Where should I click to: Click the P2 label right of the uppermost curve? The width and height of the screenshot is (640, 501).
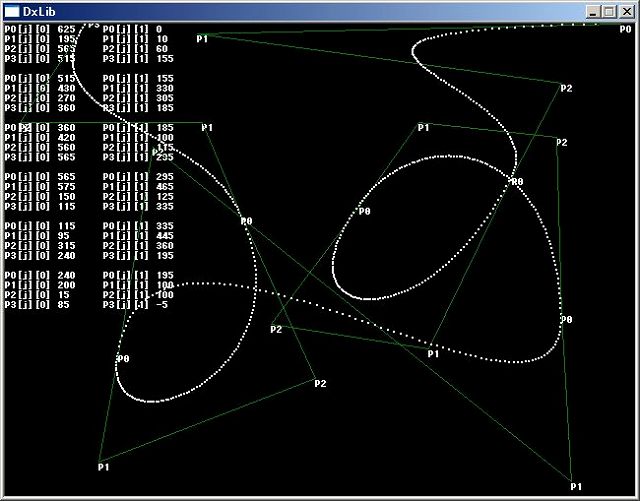click(566, 89)
